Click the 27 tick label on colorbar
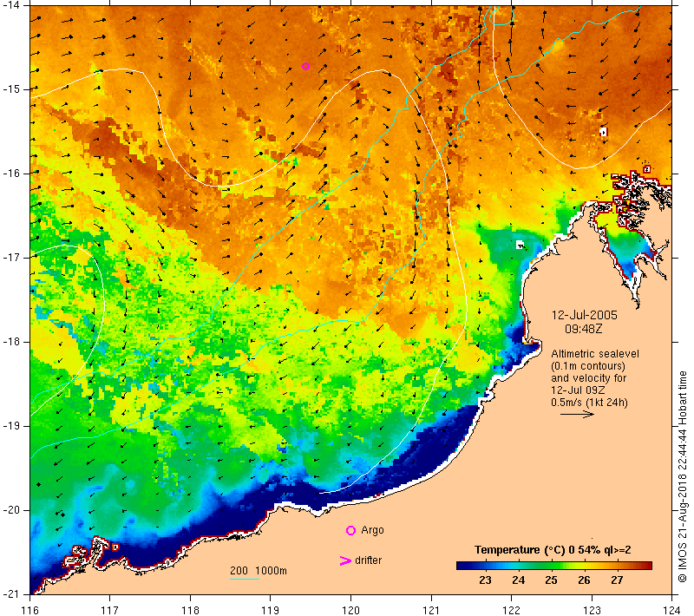This screenshot has height=616, width=694. point(617,580)
